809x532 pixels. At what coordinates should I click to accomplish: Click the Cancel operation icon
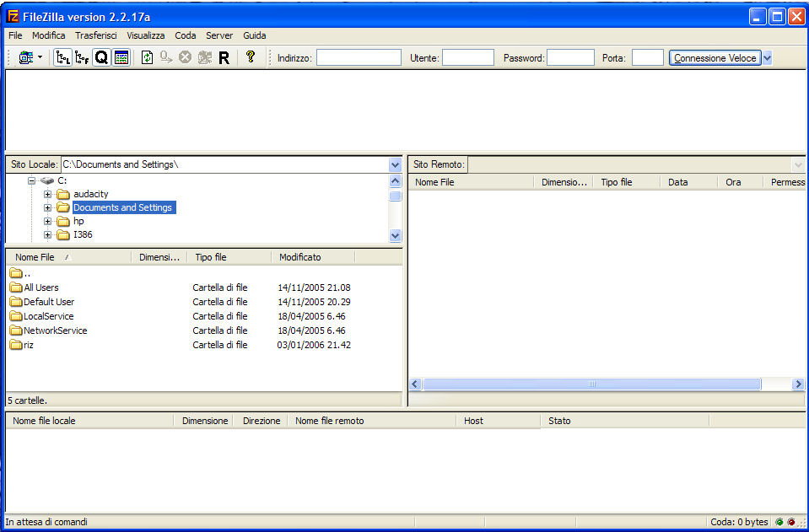click(186, 57)
